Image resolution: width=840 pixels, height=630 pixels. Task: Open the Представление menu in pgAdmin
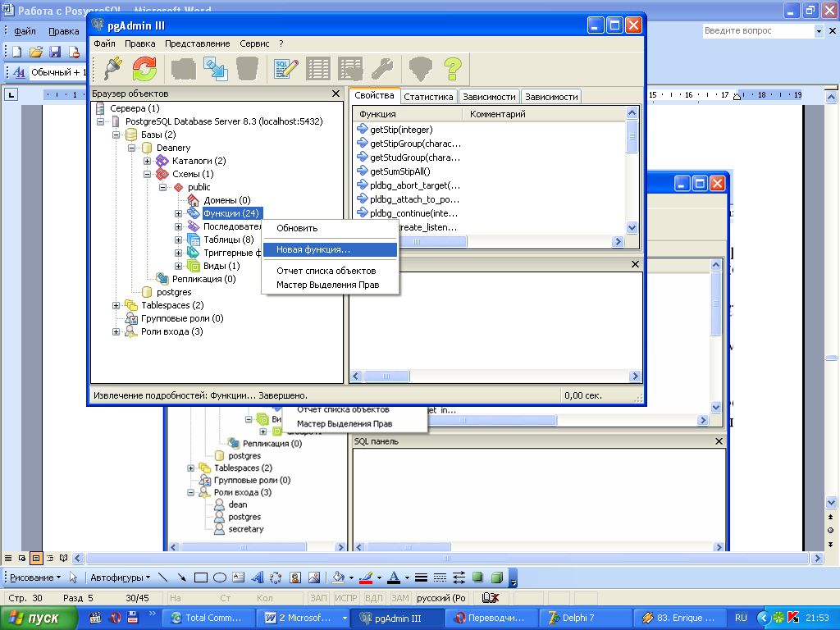point(197,43)
